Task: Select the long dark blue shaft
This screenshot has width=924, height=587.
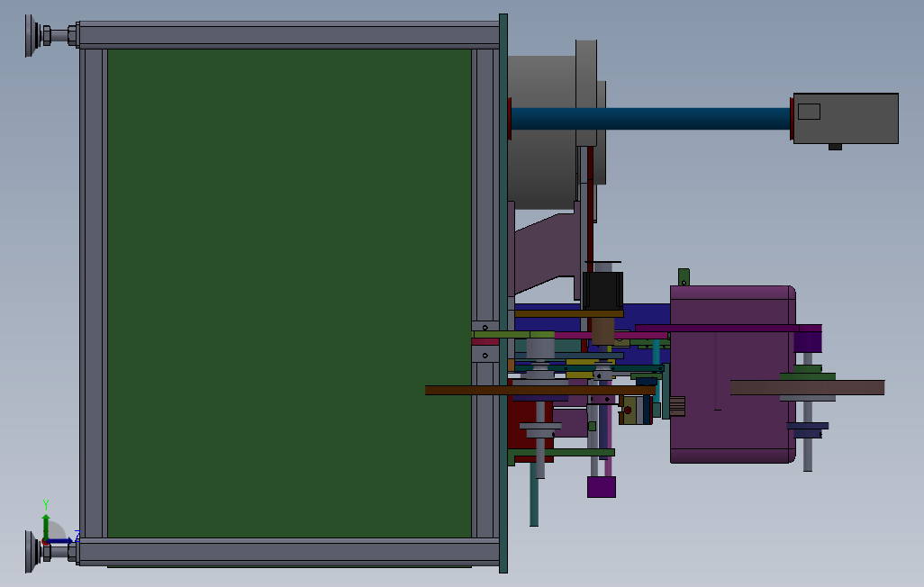Action: coord(650,119)
